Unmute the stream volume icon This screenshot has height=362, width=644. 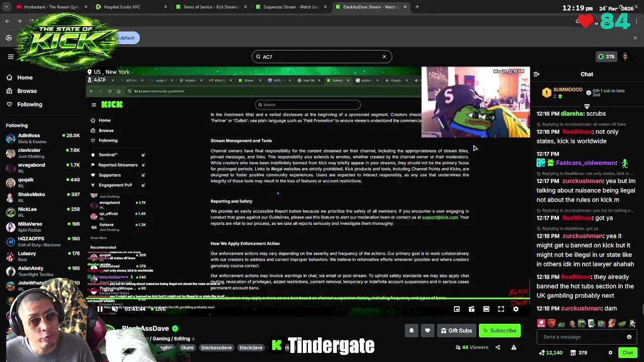(x=114, y=309)
